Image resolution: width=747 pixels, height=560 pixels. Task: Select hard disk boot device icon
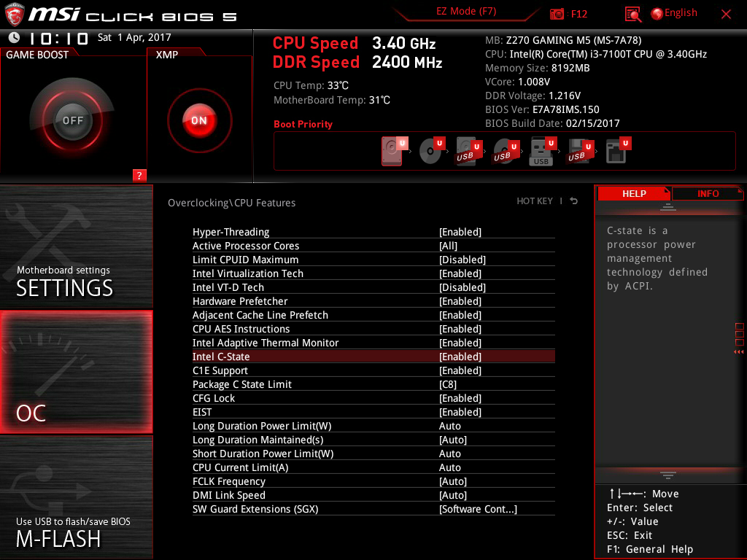click(x=394, y=151)
